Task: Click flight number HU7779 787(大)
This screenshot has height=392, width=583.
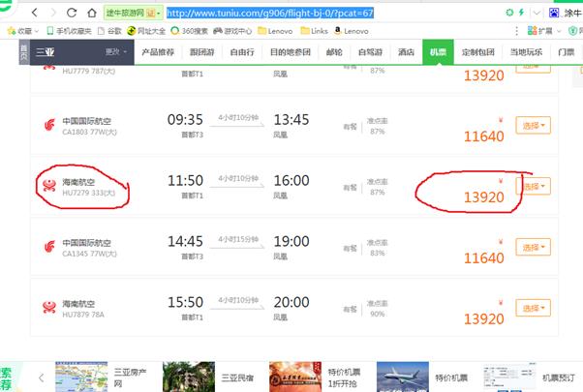Action: [x=88, y=71]
